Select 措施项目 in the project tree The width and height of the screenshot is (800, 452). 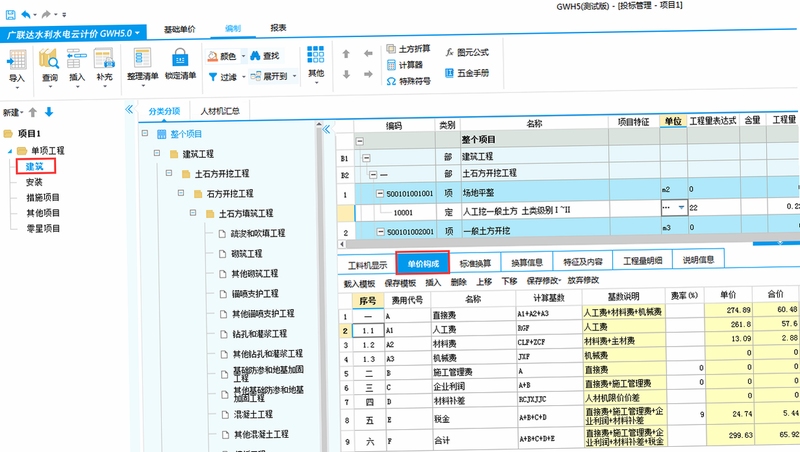pyautogui.click(x=43, y=197)
